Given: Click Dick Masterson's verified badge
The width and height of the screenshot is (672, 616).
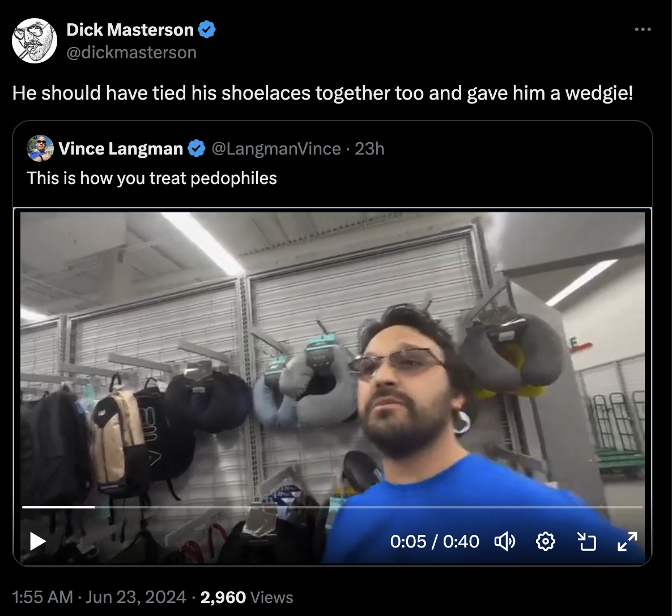Looking at the screenshot, I should pyautogui.click(x=207, y=29).
